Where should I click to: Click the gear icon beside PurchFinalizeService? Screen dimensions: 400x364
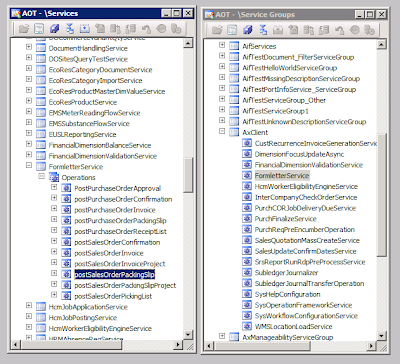coord(247,219)
